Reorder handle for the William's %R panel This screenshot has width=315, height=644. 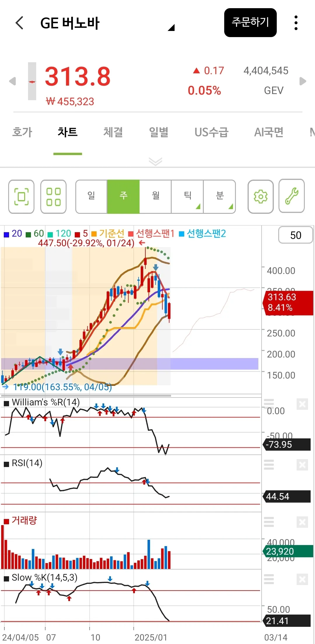pyautogui.click(x=269, y=404)
